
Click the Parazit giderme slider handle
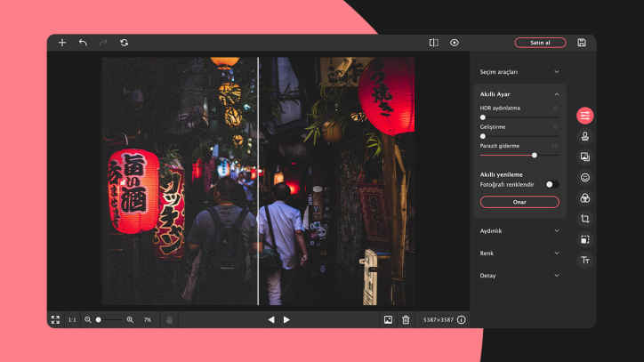534,155
